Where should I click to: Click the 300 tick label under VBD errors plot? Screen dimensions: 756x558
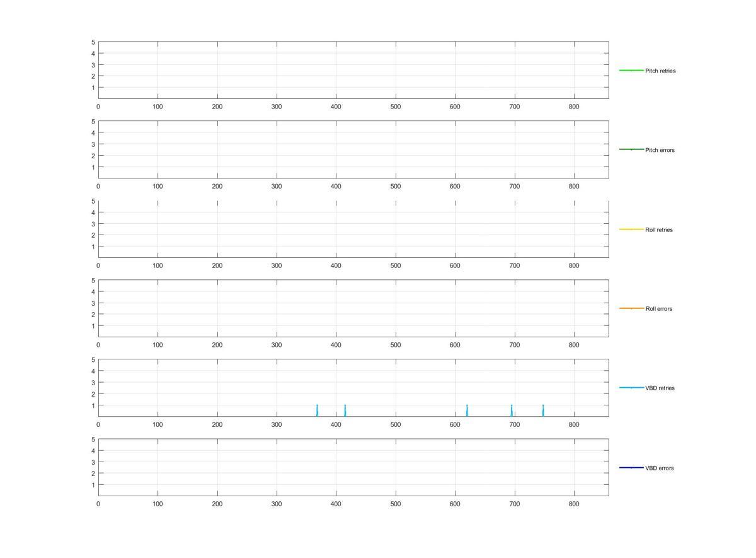(277, 504)
